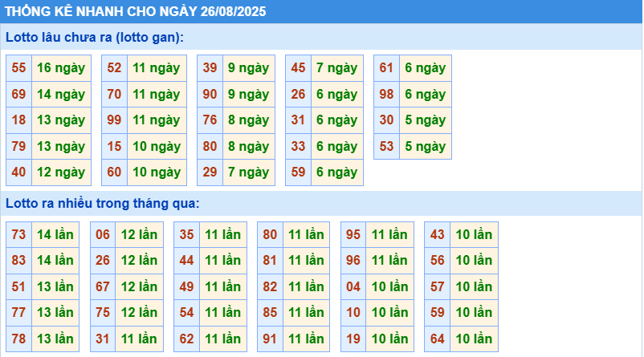Viewport: 644px width, 357px height.
Task: Choose lotto number 35 with 11 lần
Action: [x=186, y=235]
